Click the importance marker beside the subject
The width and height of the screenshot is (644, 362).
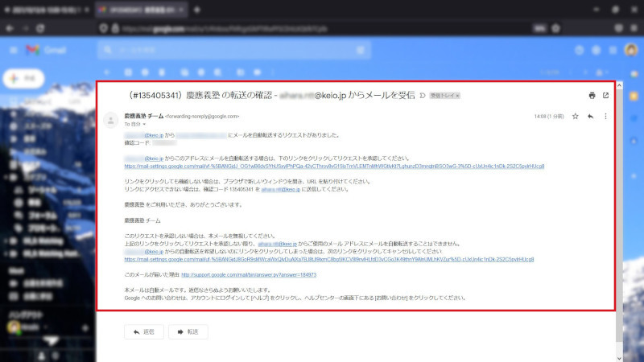(422, 95)
